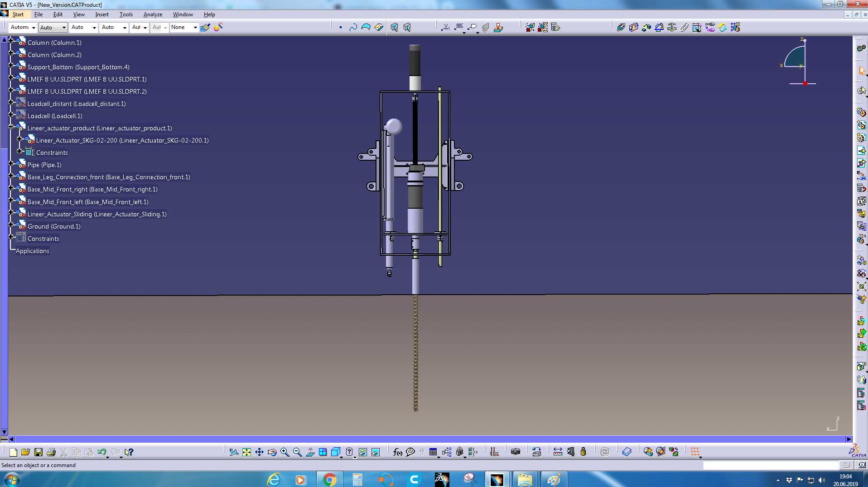Open the third Auto dropdown
Viewport: 868px width, 487px height.
pyautogui.click(x=84, y=27)
